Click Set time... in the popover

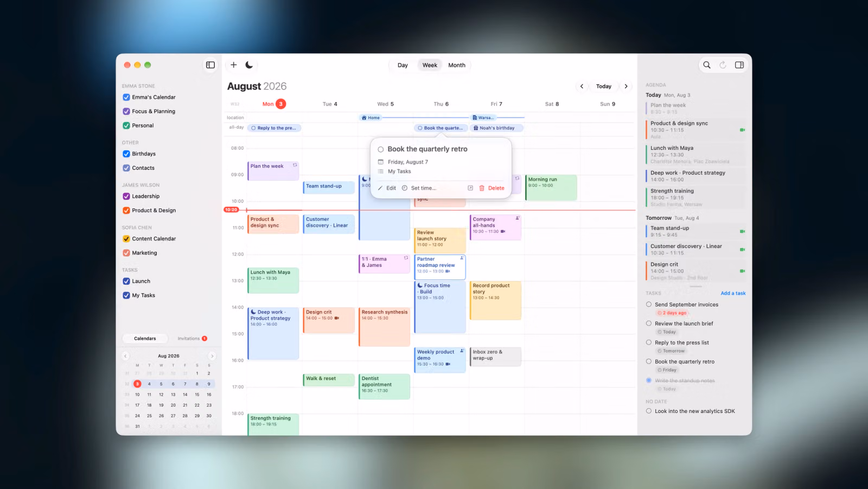coord(424,188)
